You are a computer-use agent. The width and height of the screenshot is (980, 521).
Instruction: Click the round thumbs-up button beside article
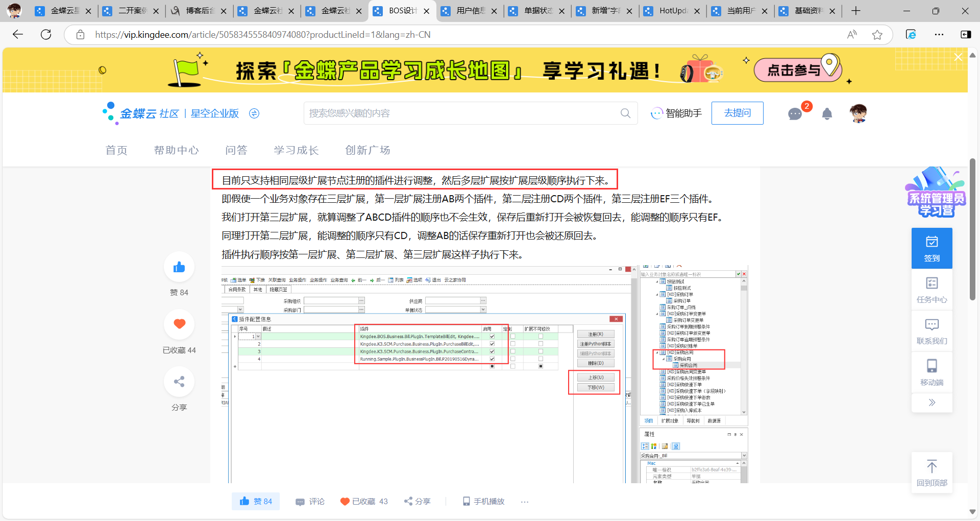click(179, 267)
